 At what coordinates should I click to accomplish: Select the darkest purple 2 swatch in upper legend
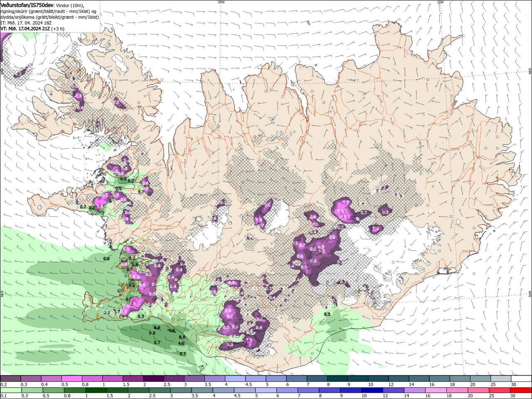click(x=153, y=379)
